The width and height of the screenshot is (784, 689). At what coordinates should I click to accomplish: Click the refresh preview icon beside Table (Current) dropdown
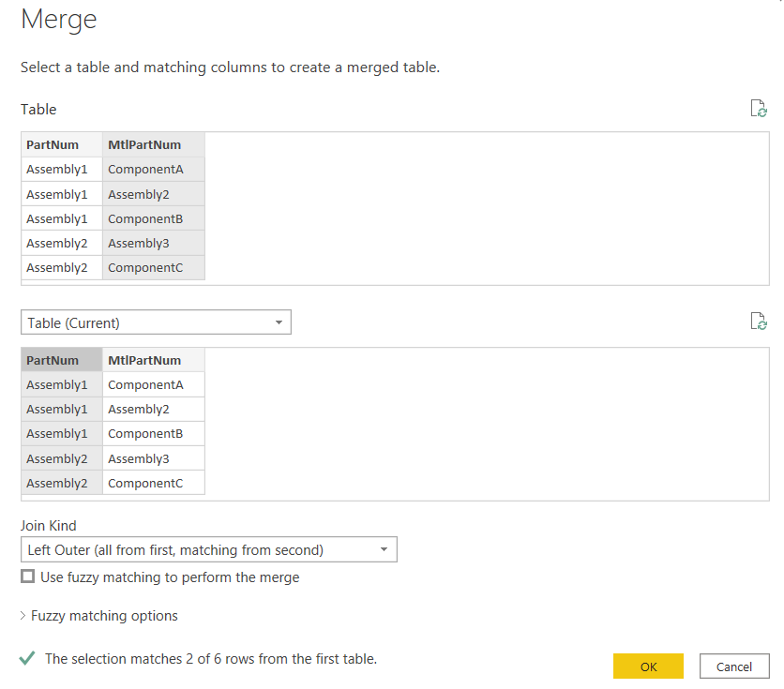pyautogui.click(x=759, y=322)
